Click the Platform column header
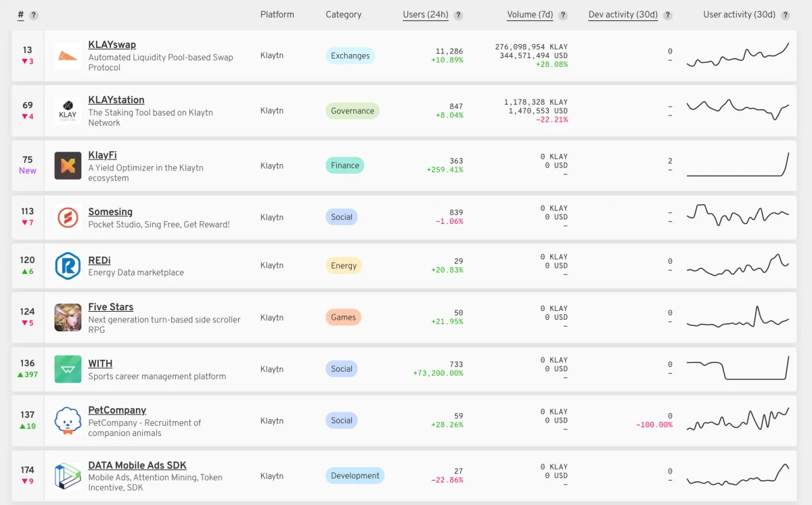Image resolution: width=812 pixels, height=505 pixels. (277, 14)
